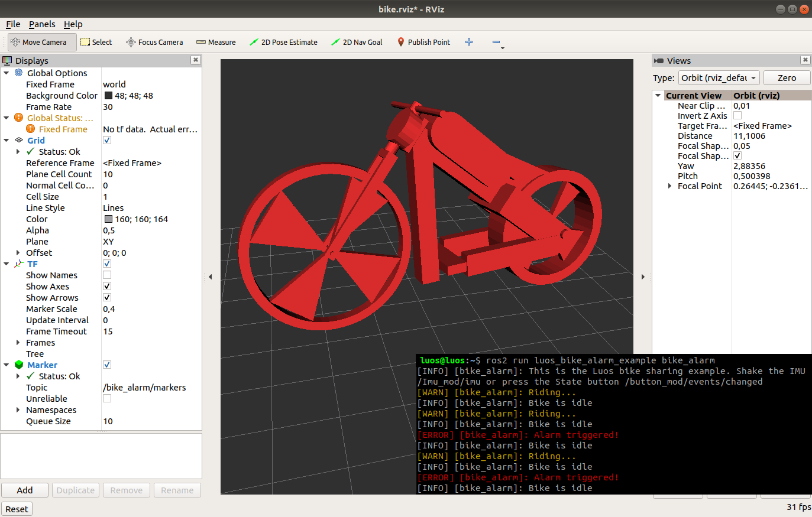
Task: Click the Publish Point tool
Action: (423, 42)
